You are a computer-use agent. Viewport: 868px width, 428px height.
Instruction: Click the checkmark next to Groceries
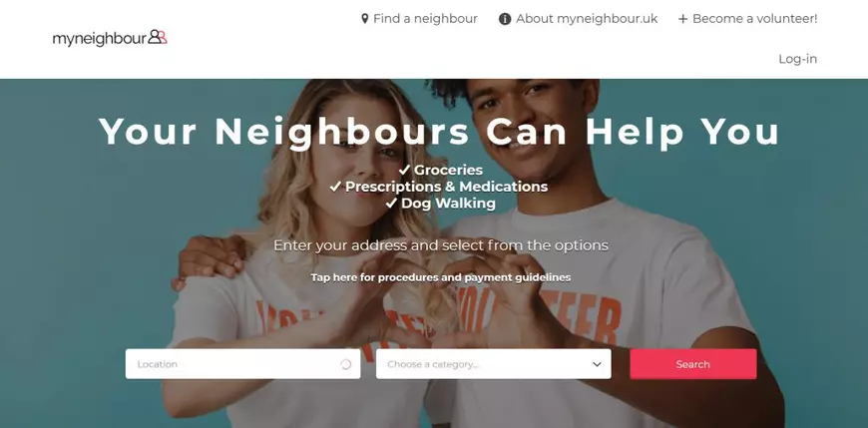pos(404,170)
